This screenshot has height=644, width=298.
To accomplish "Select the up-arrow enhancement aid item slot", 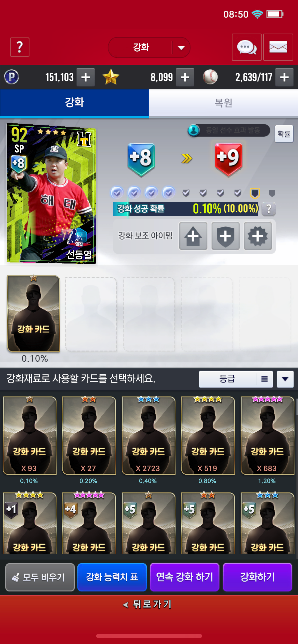I will (x=193, y=236).
